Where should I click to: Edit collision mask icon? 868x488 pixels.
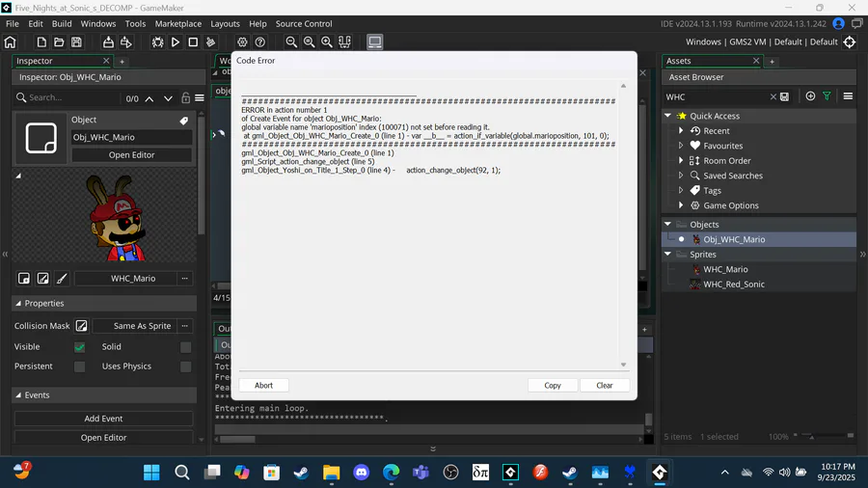81,326
